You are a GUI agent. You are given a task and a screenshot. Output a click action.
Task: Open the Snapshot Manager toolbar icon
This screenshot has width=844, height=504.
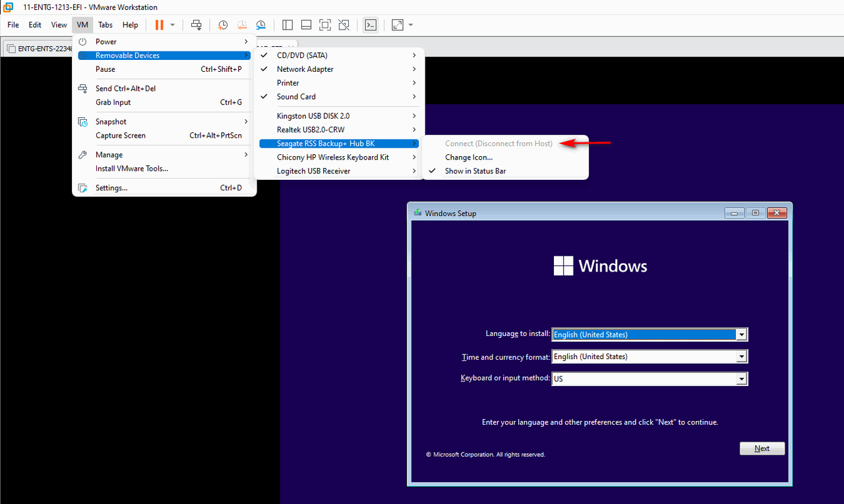(261, 25)
